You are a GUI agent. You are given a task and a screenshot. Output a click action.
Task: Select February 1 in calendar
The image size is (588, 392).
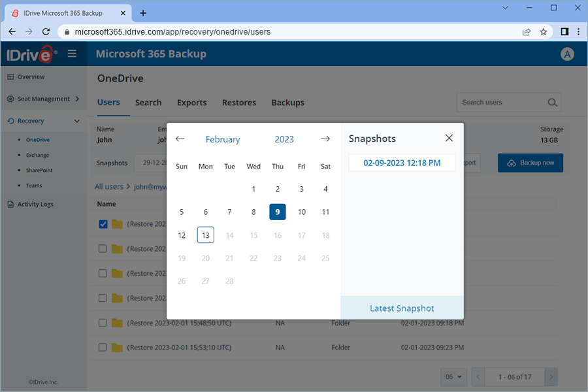253,189
